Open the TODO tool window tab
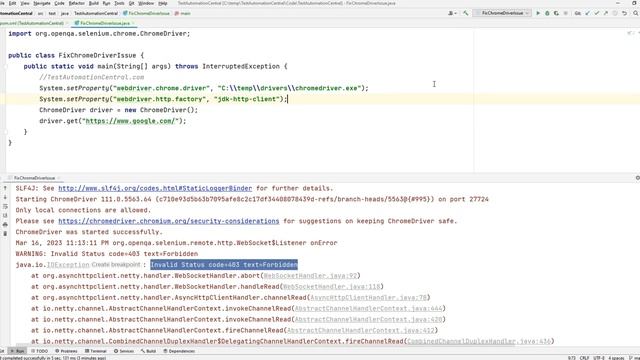The width and height of the screenshot is (640, 360). [39, 351]
